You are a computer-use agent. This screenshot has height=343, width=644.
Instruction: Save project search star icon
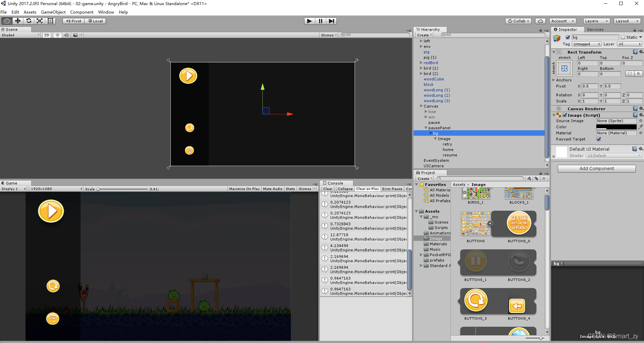tap(544, 178)
